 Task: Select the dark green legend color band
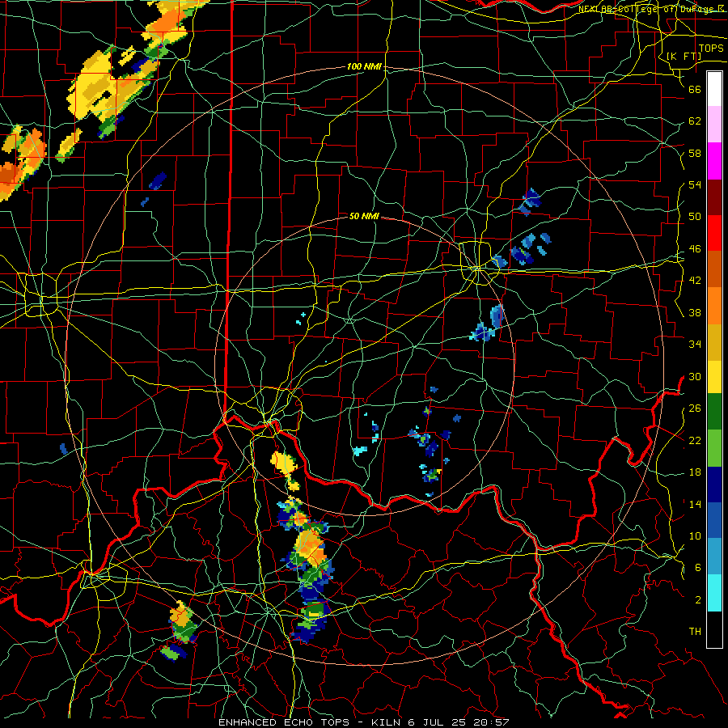tap(714, 412)
